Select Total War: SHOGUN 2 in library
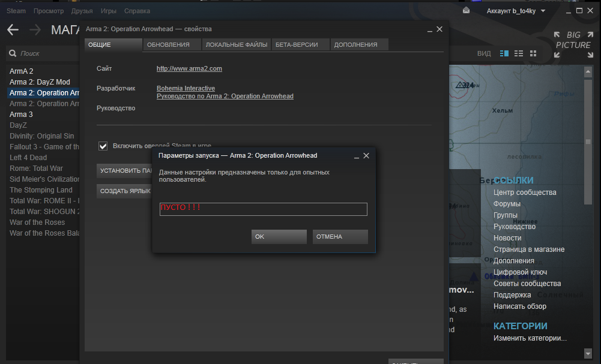601x364 pixels. [x=44, y=211]
